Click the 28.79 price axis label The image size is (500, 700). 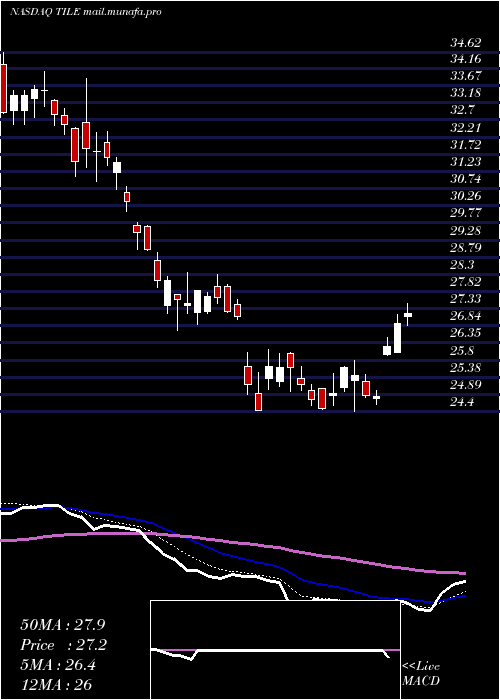tap(466, 248)
